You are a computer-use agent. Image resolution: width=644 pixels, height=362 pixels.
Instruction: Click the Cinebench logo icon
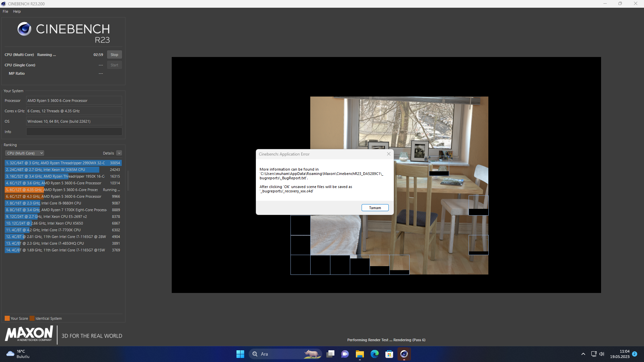(24, 29)
